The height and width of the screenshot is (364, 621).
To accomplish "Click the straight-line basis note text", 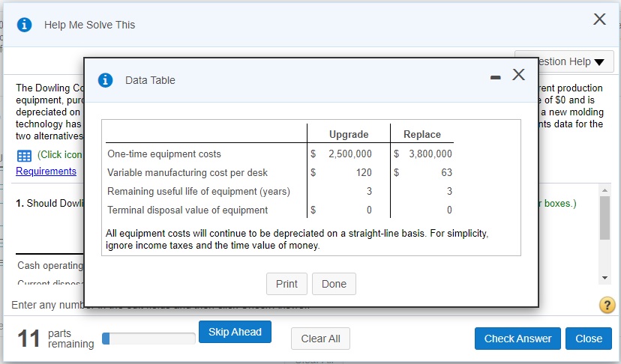I will [297, 240].
